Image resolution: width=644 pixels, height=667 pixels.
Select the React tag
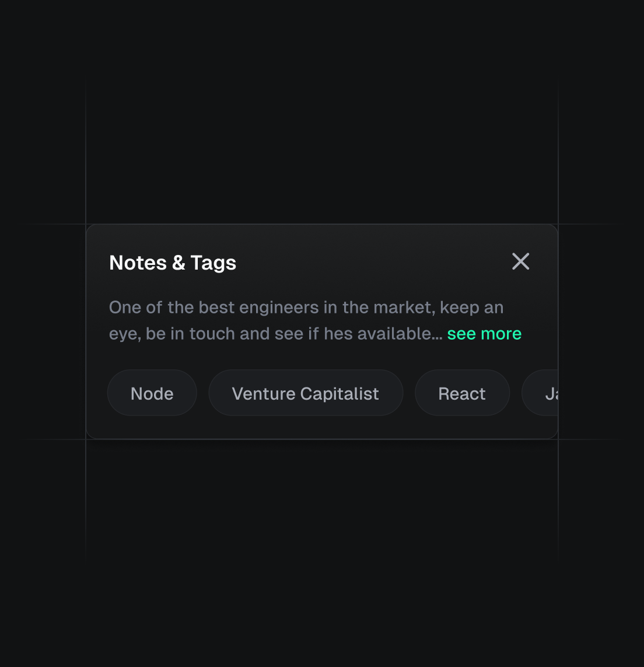(462, 393)
